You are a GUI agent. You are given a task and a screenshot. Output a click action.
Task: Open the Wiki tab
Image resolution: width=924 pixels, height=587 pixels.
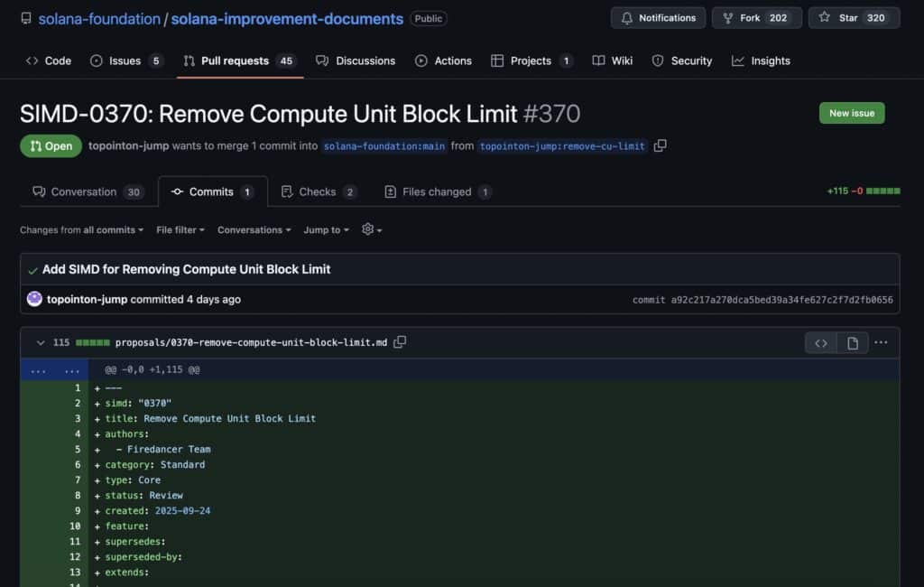(613, 61)
